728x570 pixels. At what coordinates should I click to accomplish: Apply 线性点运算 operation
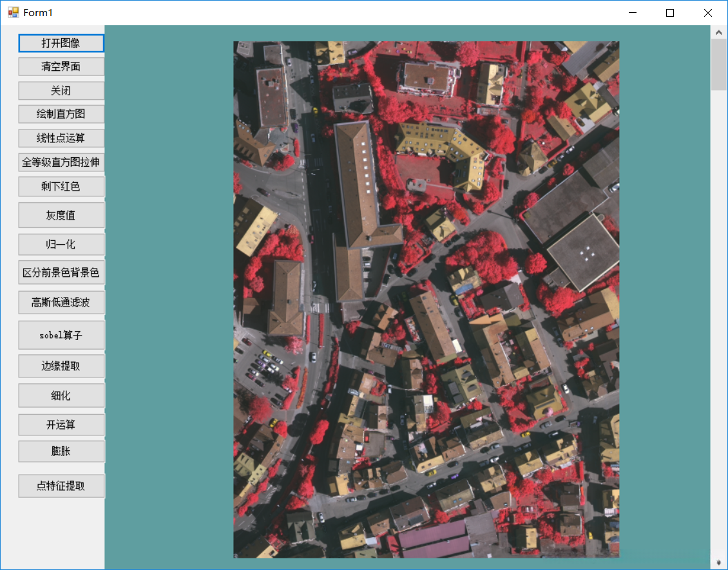coord(61,138)
